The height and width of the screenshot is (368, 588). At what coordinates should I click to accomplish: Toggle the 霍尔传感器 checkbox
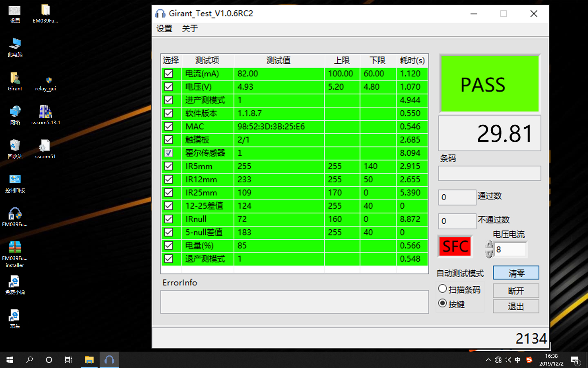pyautogui.click(x=169, y=153)
